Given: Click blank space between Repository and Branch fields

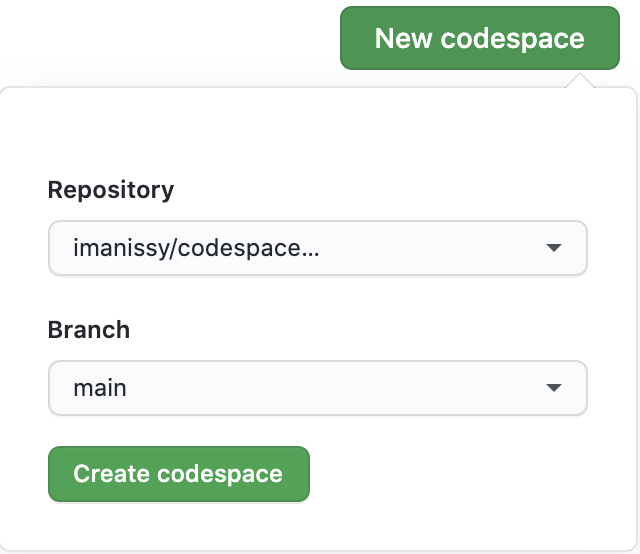Looking at the screenshot, I should coord(317,298).
